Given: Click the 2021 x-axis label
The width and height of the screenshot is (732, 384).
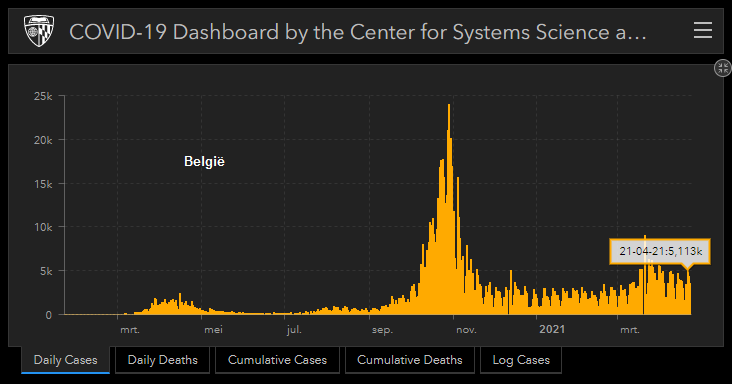Looking at the screenshot, I should coord(552,329).
